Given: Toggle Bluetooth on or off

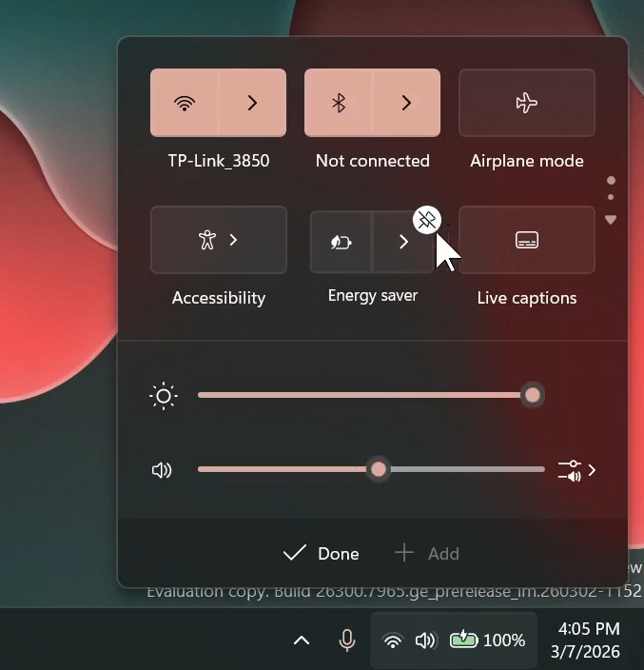Looking at the screenshot, I should click(339, 103).
